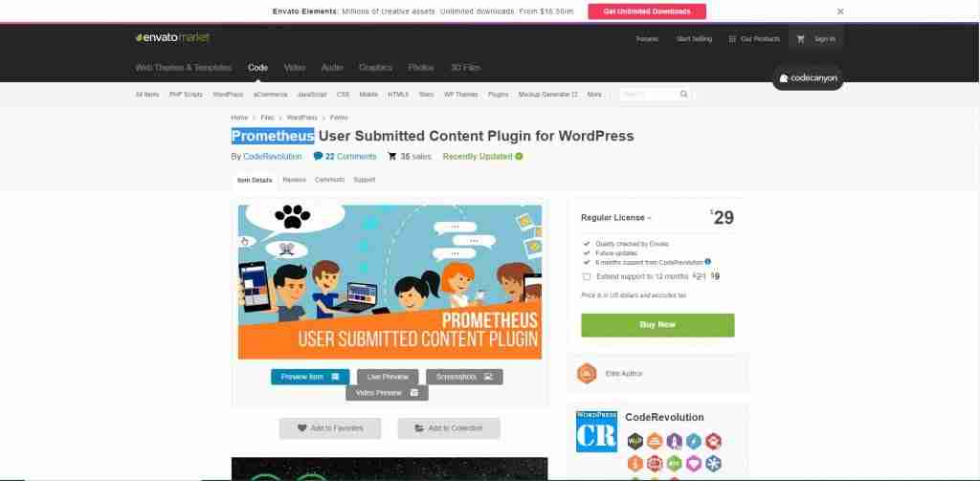The image size is (980, 481).
Task: Switch to the Comments tab
Action: (329, 180)
